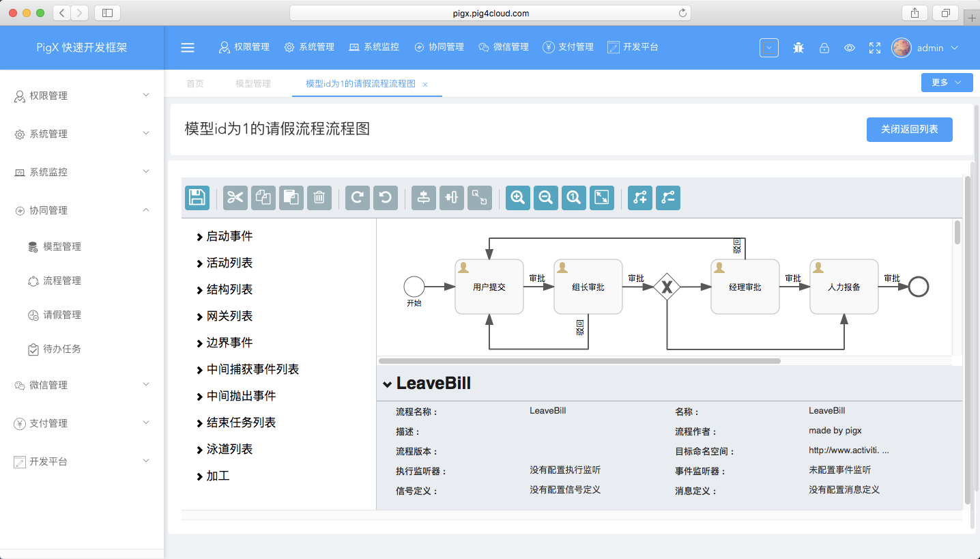The height and width of the screenshot is (559, 980).
Task: Click the add bend-point icon
Action: [640, 198]
